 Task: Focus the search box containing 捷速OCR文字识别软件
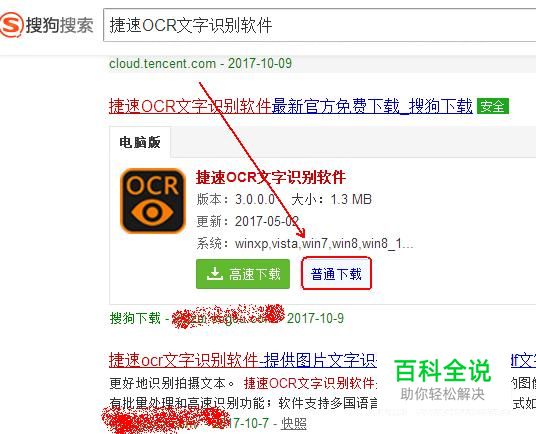click(x=320, y=25)
